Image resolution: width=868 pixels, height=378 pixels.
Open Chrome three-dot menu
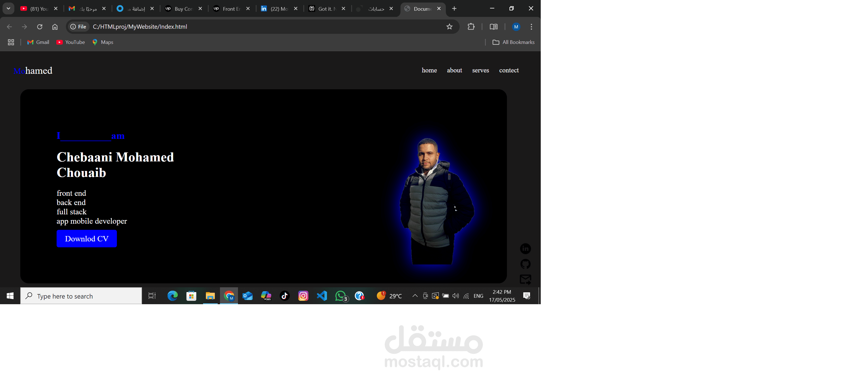[x=531, y=26]
